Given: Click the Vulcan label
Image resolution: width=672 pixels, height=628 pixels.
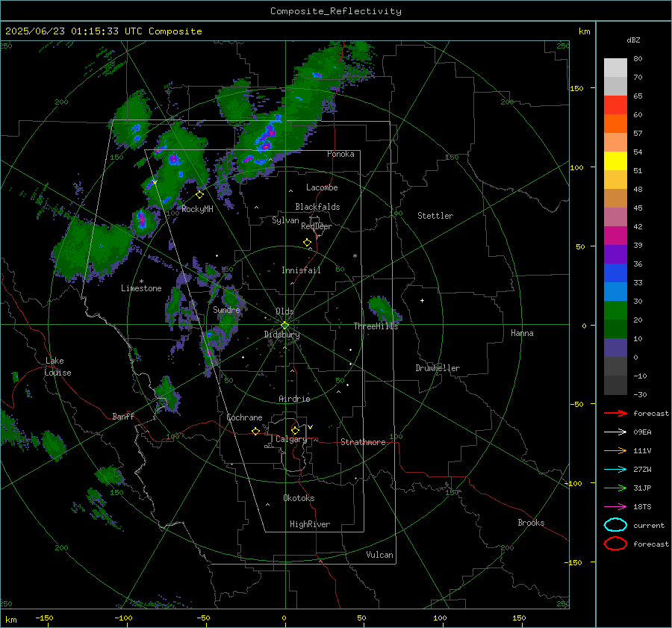Looking at the screenshot, I should [380, 555].
